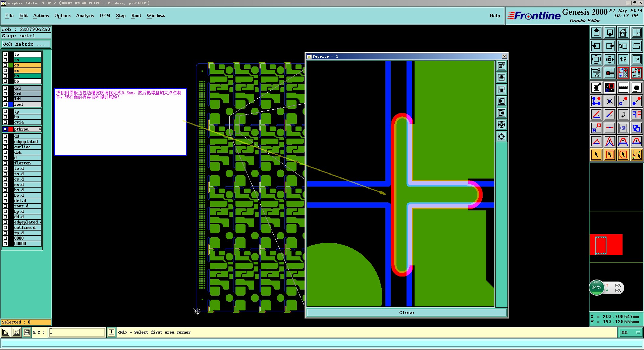Click the question mark help icon
The height and width of the screenshot is (350, 644).
[x=637, y=59]
